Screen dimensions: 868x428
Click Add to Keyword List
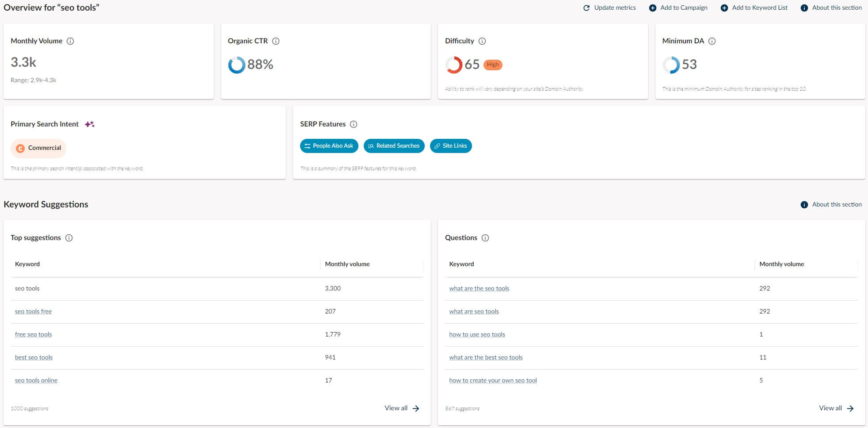point(754,8)
